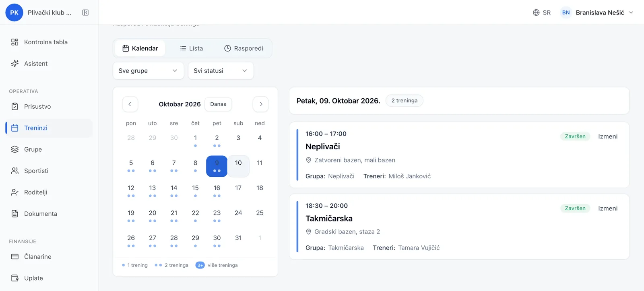Image resolution: width=644 pixels, height=291 pixels.
Task: Go to previous month in calendar
Action: 130,104
